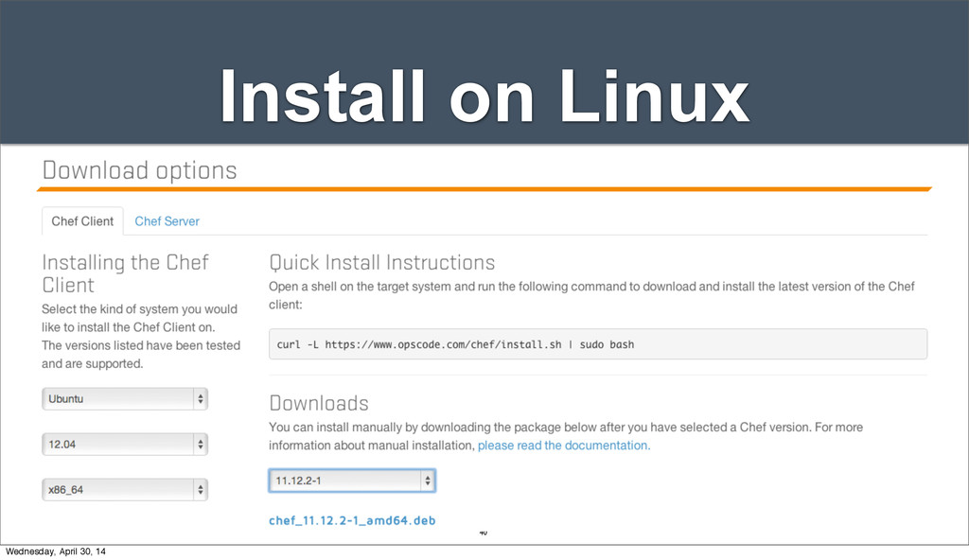This screenshot has width=969, height=560.
Task: Select the 'Install on Linux' slide title
Action: pyautogui.click(x=484, y=98)
